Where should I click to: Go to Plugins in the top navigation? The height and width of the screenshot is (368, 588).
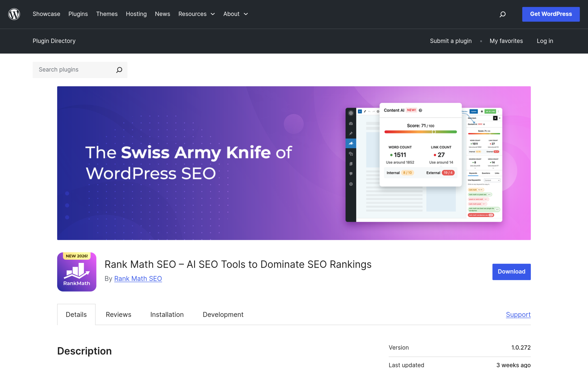click(78, 14)
